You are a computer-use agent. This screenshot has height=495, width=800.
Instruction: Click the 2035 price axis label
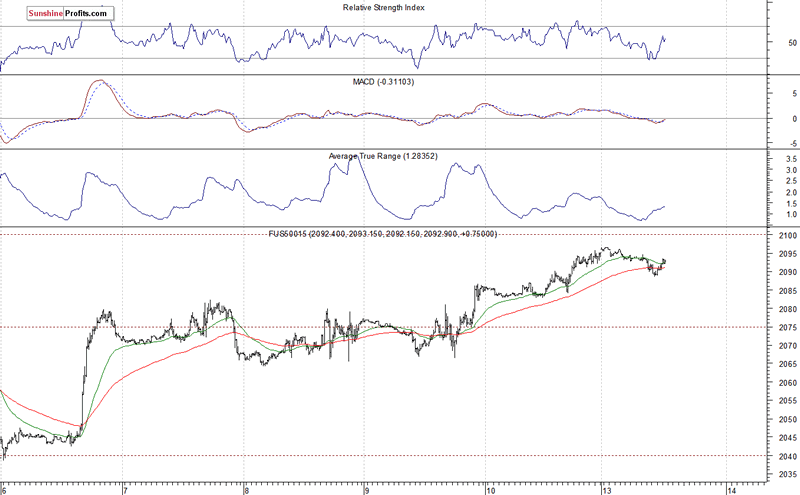point(788,475)
